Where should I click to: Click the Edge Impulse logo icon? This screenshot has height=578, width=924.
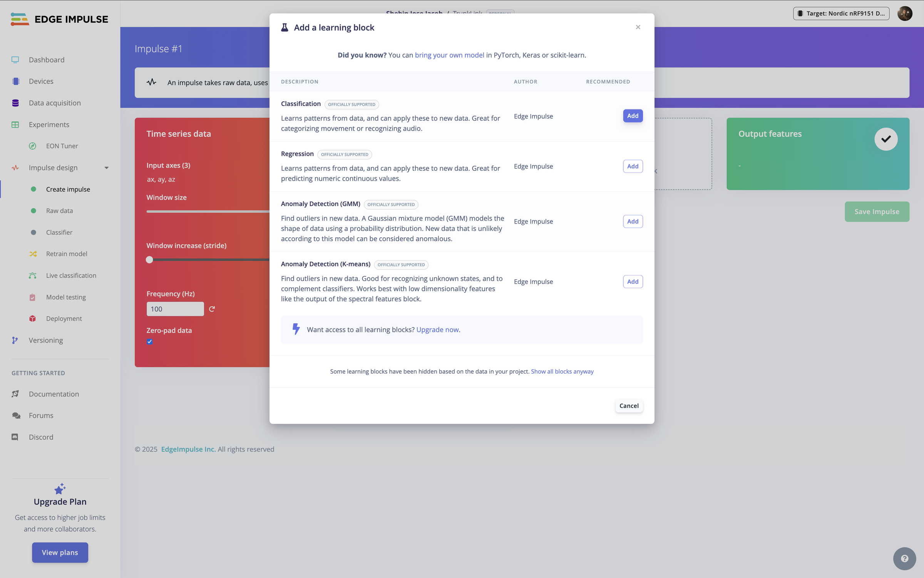point(20,19)
